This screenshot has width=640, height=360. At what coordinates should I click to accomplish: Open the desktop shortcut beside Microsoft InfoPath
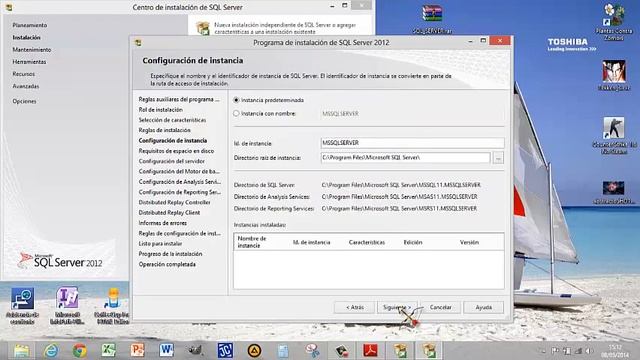pyautogui.click(x=112, y=305)
